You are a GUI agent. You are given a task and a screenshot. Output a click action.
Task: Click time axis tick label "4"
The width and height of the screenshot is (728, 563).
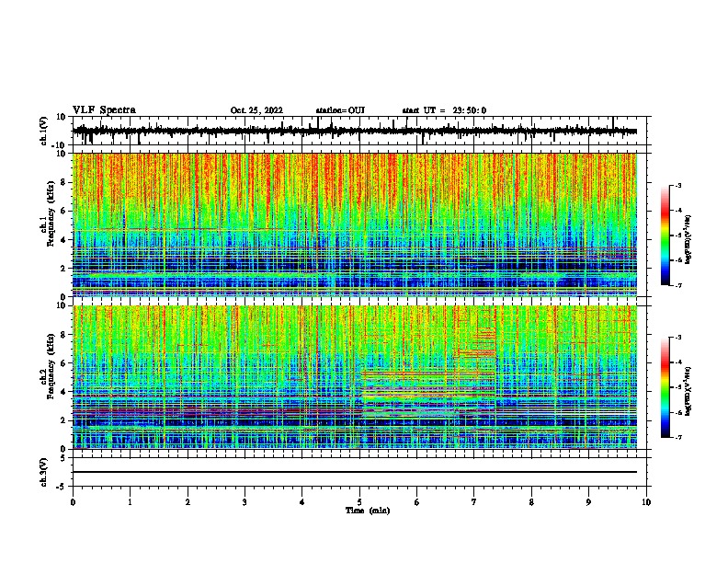pyautogui.click(x=302, y=502)
